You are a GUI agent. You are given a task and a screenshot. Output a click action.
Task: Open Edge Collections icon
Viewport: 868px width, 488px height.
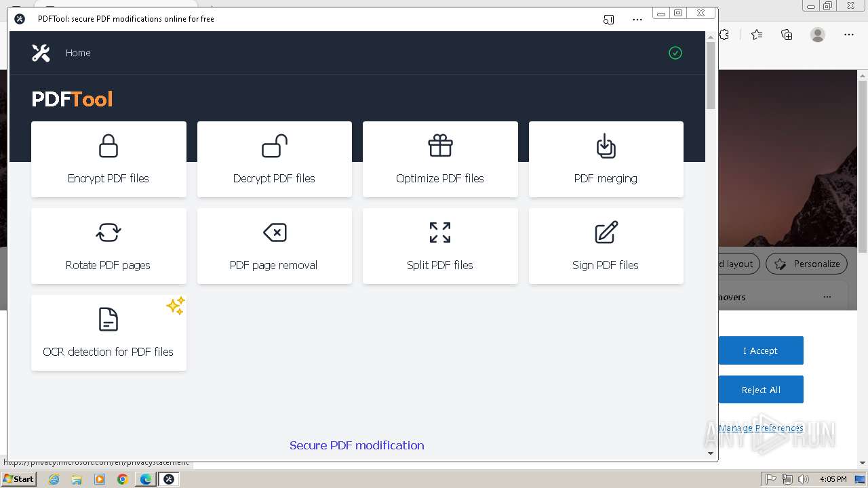tap(787, 35)
